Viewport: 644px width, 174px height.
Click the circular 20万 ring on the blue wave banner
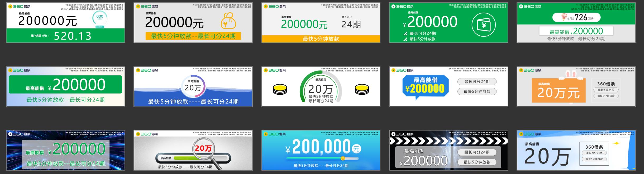pos(193,86)
